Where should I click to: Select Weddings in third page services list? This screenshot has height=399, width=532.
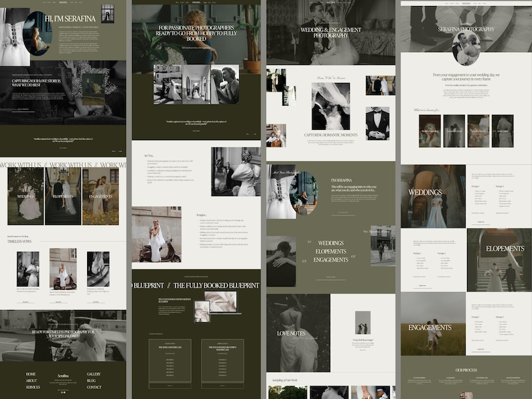(331, 243)
